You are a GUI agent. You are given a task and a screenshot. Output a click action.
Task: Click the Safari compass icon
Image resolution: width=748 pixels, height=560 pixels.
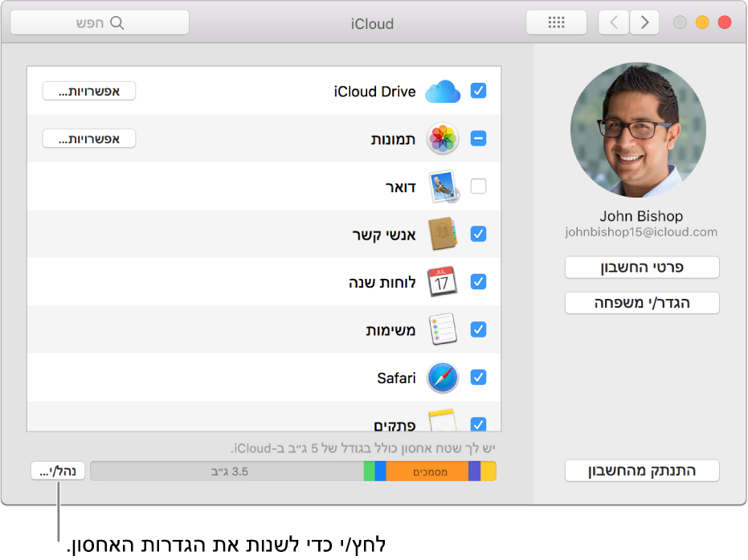click(442, 378)
